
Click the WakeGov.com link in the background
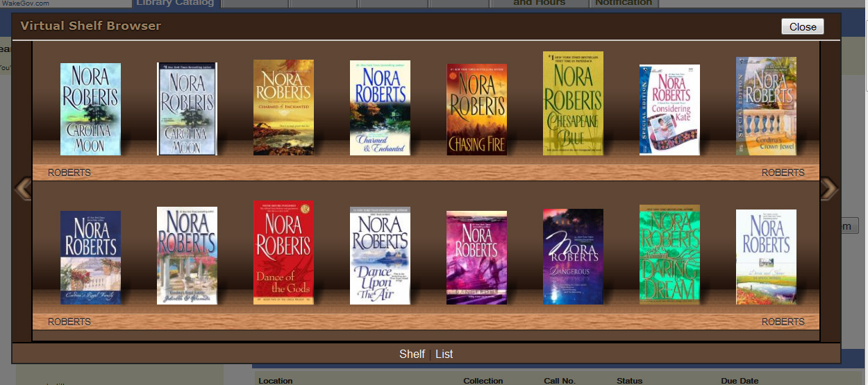(24, 3)
